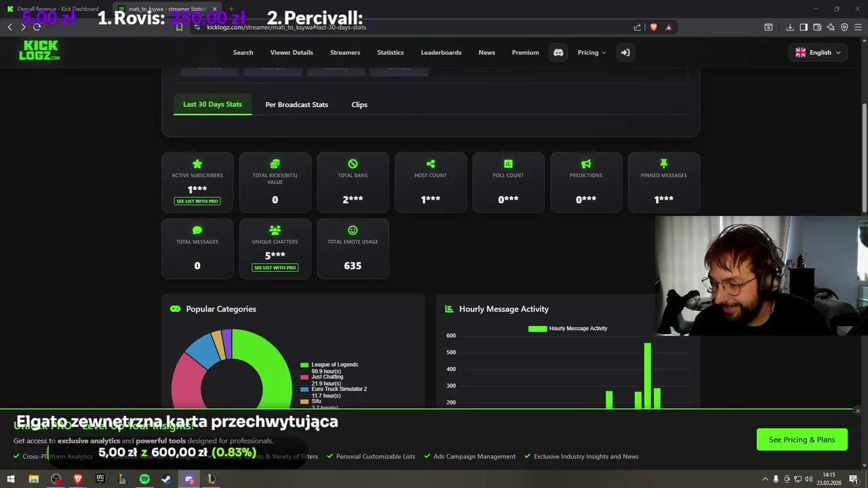Click the share page icon in address bar
Viewport: 868px width, 488px height.
[637, 27]
